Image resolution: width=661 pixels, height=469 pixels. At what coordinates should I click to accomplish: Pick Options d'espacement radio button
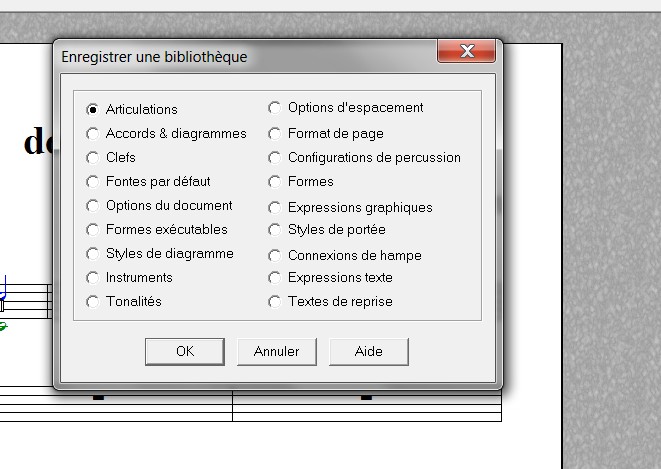(275, 108)
